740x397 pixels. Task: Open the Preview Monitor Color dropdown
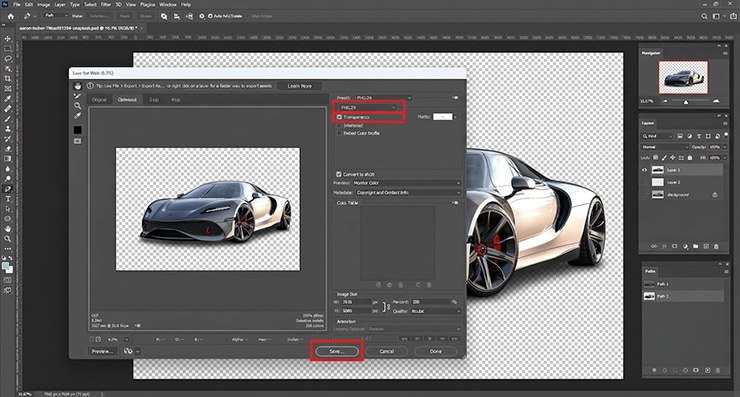(407, 183)
